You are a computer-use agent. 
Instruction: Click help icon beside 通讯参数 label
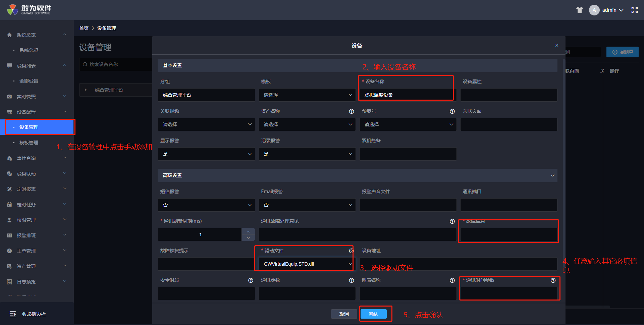(x=351, y=280)
